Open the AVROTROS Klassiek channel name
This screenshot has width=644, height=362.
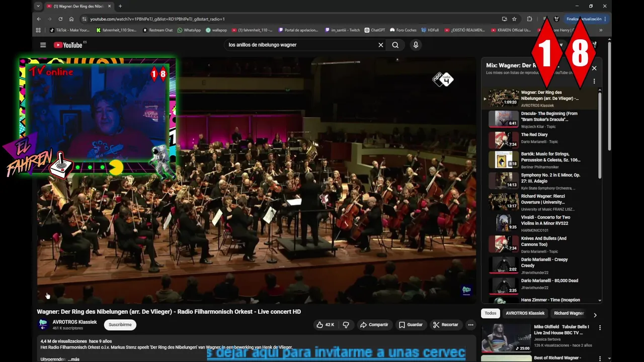point(75,322)
